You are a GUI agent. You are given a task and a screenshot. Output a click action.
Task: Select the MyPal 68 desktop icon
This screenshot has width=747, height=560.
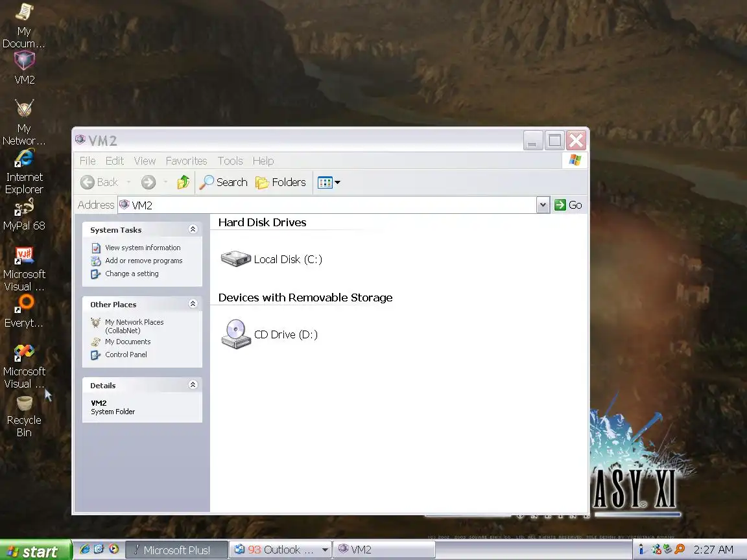point(24,215)
